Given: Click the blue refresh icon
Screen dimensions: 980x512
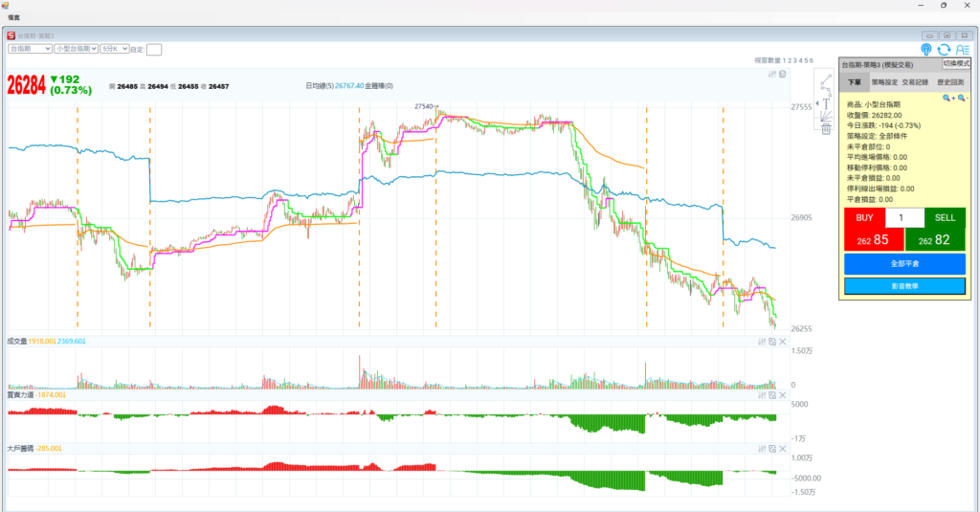Looking at the screenshot, I should [x=944, y=50].
